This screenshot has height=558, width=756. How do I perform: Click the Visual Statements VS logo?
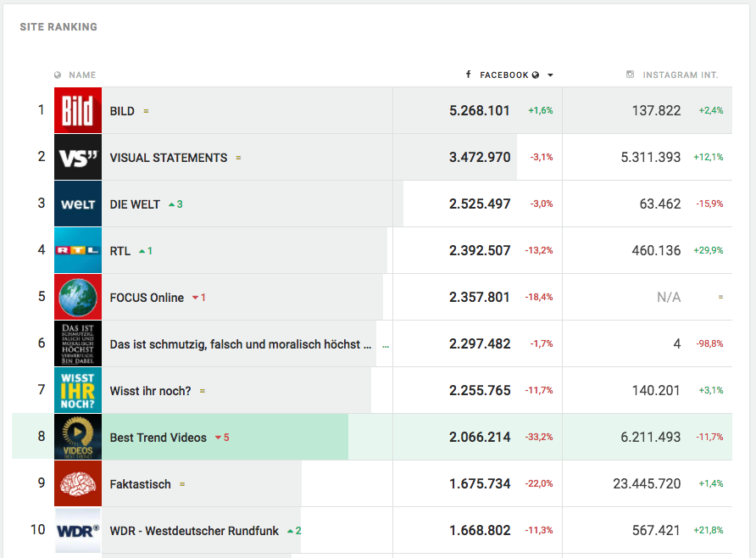pyautogui.click(x=78, y=157)
